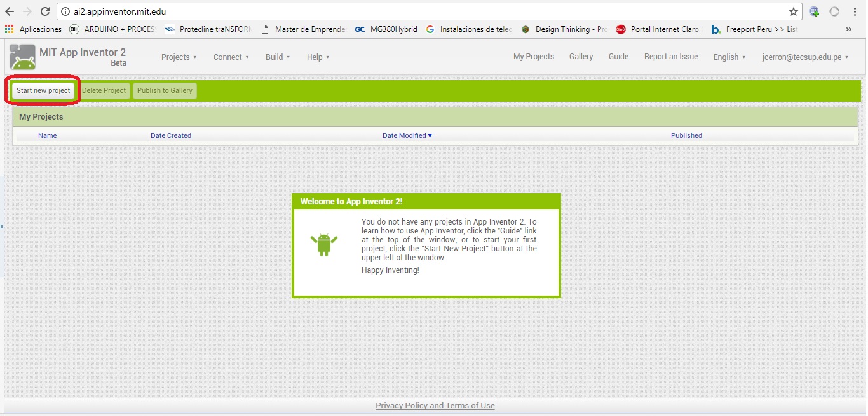Show more bookmarks with the chevron
Screen dimensions: 868x416
(849, 29)
